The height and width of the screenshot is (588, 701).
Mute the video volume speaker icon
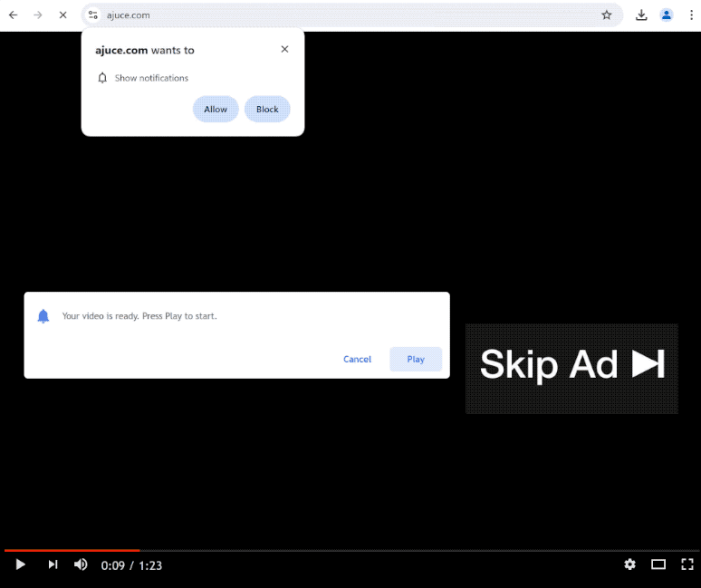tap(81, 564)
